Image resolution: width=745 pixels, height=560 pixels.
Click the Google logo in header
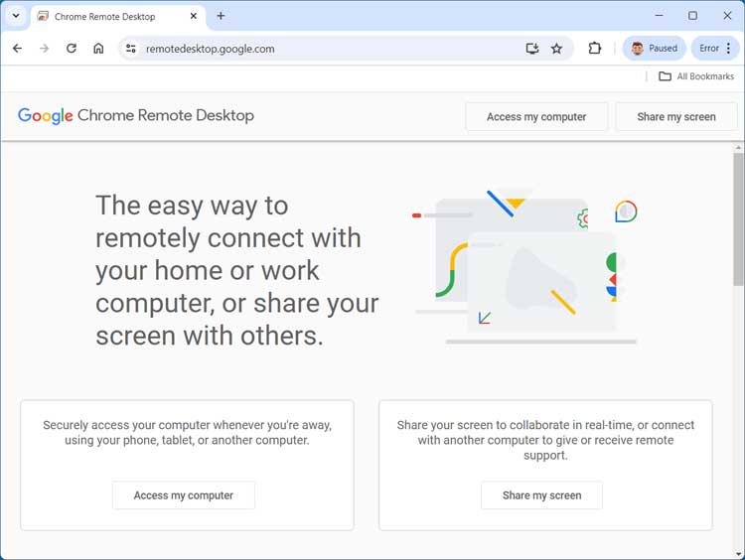(45, 115)
